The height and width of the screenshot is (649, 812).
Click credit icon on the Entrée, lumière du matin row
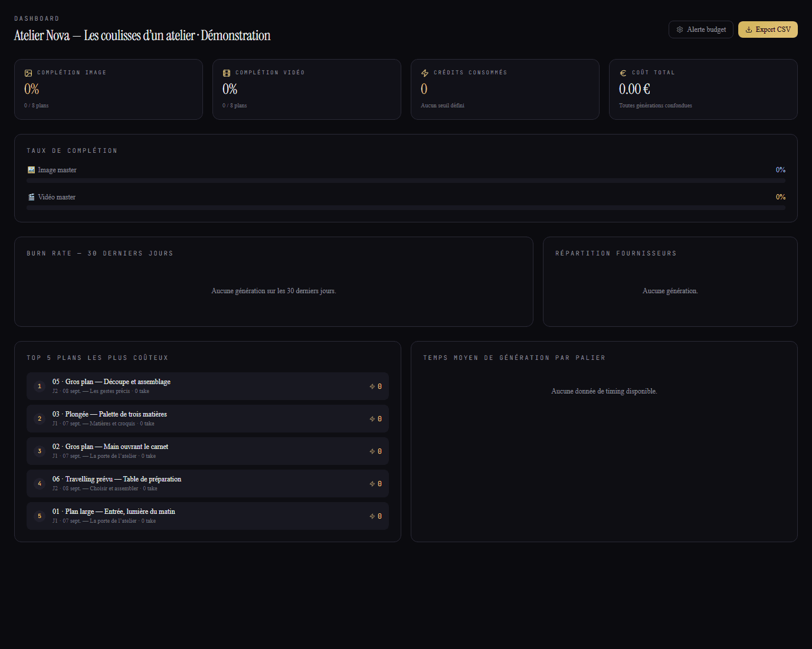click(x=372, y=516)
